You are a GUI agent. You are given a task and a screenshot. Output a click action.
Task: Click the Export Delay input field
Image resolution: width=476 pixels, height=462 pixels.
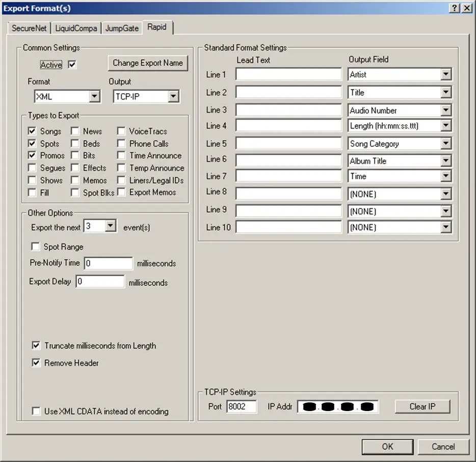pos(100,281)
